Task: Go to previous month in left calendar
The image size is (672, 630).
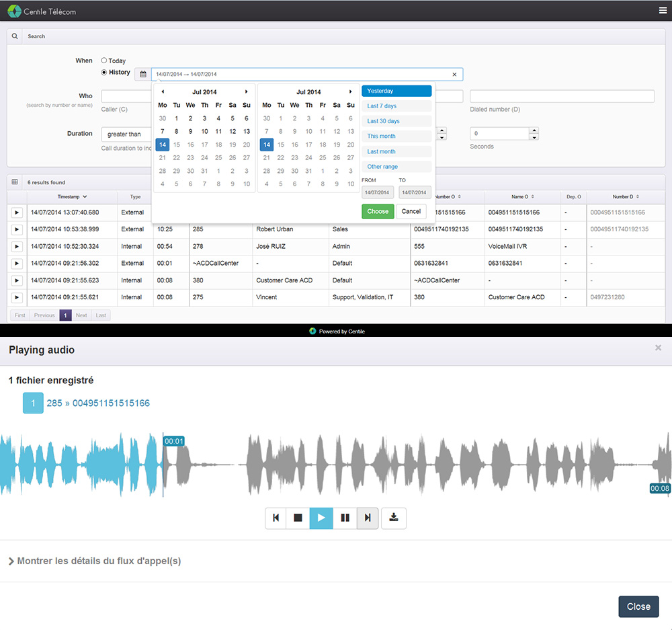Action: tap(163, 91)
